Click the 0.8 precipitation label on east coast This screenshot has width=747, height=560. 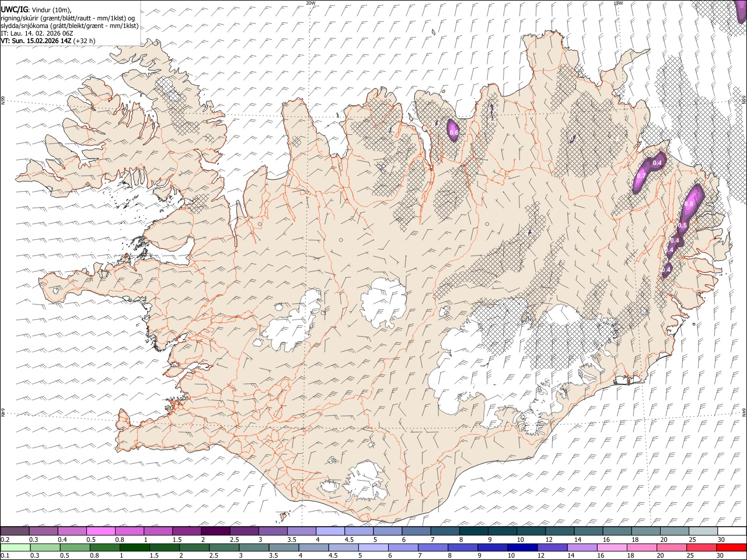tap(688, 204)
